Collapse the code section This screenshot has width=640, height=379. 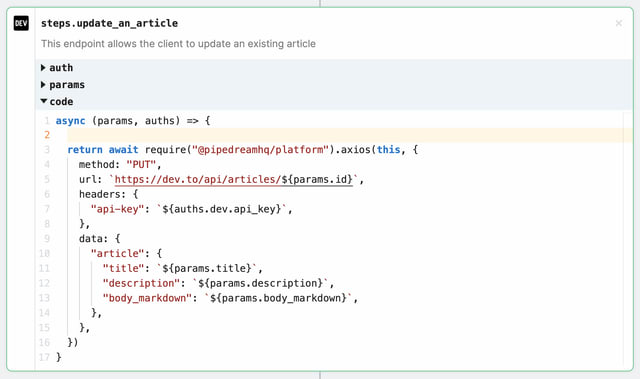57,102
